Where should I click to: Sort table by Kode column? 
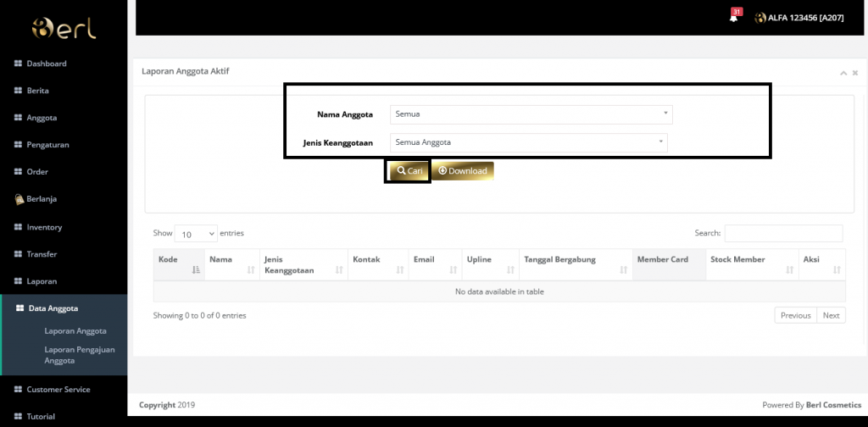178,264
